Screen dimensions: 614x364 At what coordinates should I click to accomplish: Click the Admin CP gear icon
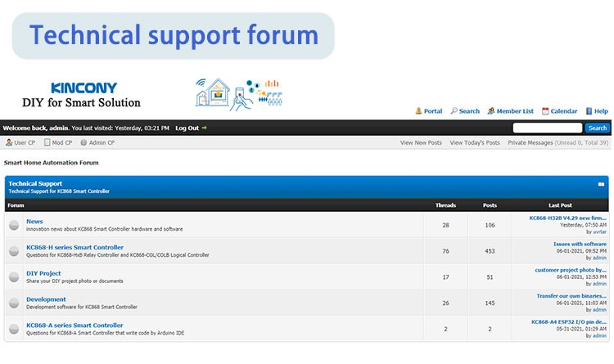[84, 142]
